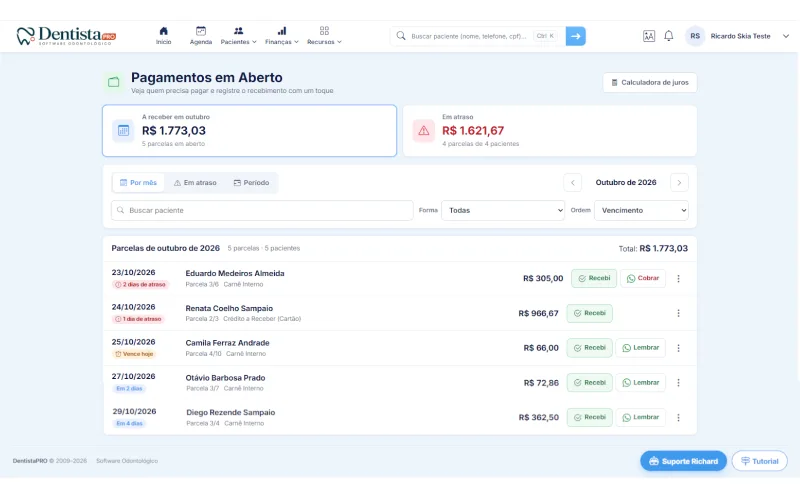Click amount R$ 966,67
The image size is (800, 500).
(x=538, y=313)
